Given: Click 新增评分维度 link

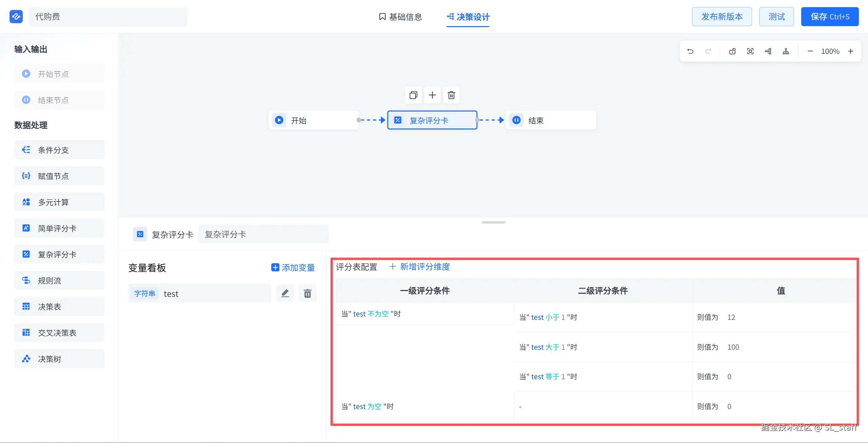Looking at the screenshot, I should (419, 267).
